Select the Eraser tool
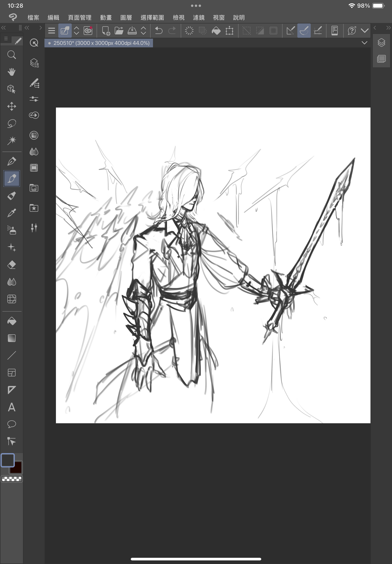This screenshot has width=392, height=564. pos(11,265)
